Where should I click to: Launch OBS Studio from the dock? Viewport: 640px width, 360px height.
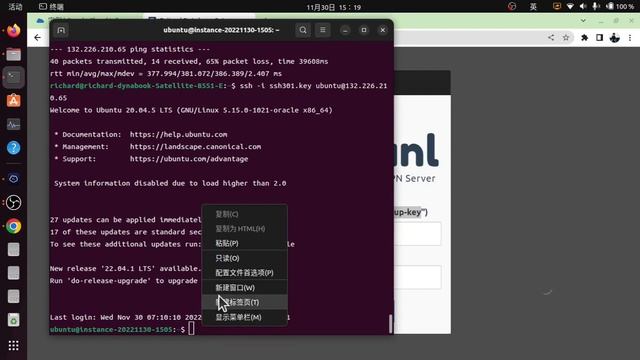click(x=13, y=202)
